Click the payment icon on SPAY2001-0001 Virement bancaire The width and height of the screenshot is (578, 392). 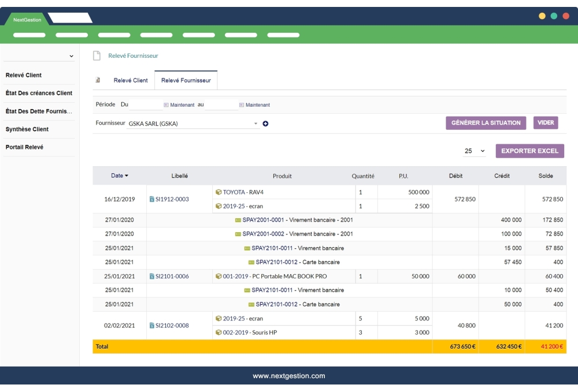pyautogui.click(x=238, y=220)
